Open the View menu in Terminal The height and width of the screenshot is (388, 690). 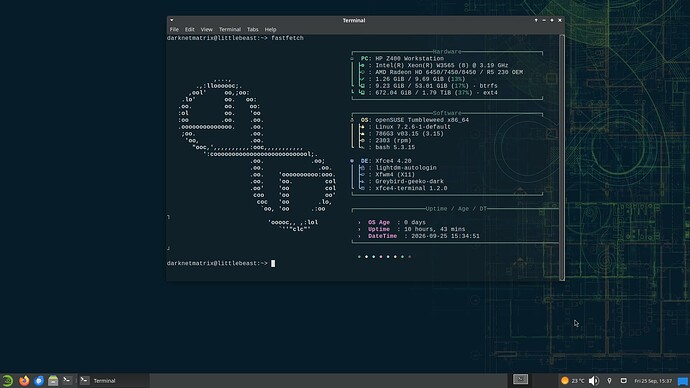pyautogui.click(x=206, y=29)
